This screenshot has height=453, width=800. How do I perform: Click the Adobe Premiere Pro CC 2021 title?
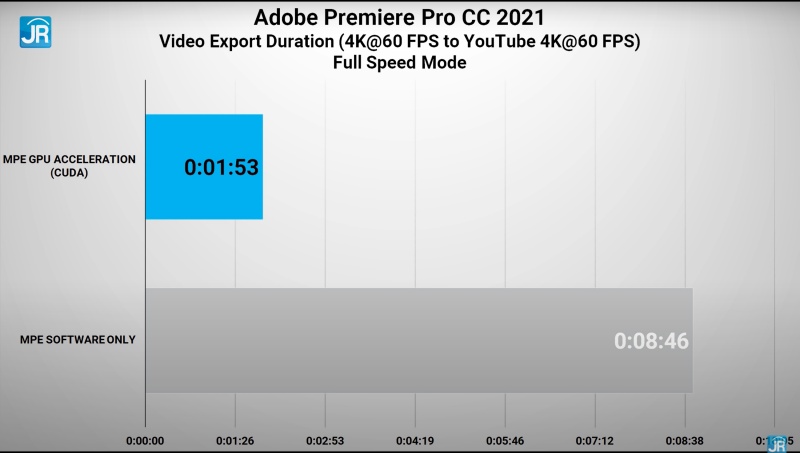click(400, 18)
